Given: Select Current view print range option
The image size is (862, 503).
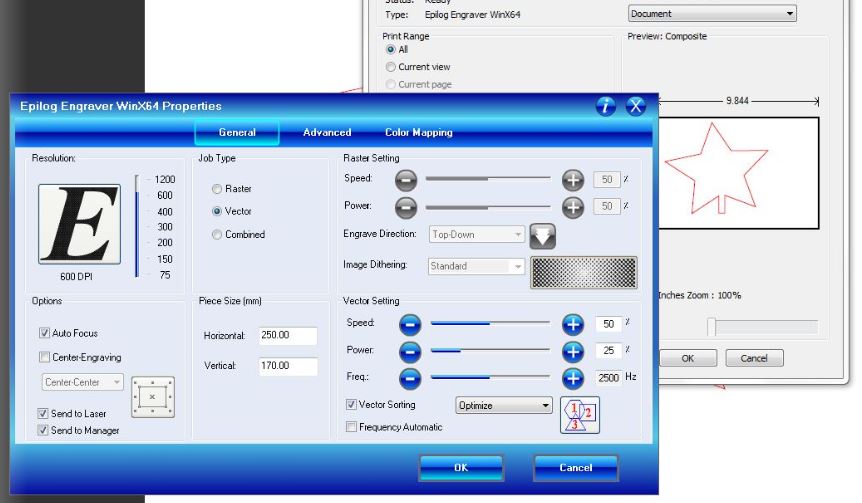Looking at the screenshot, I should click(x=391, y=67).
